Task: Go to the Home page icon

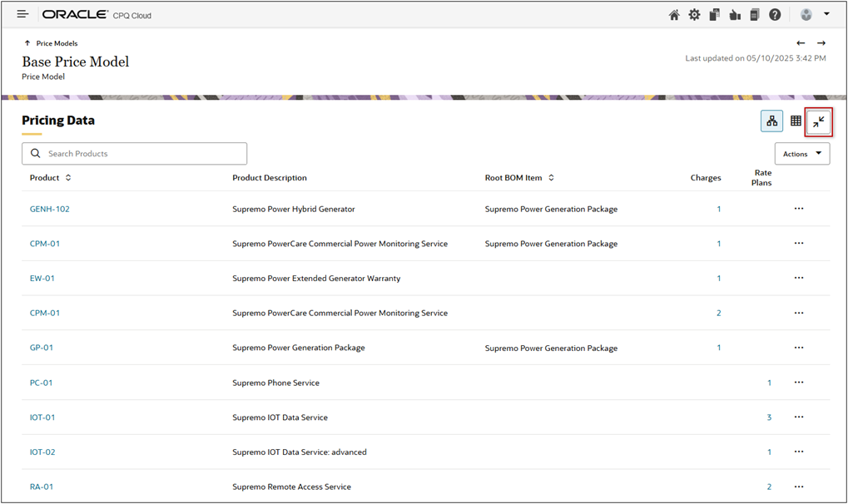Action: (x=674, y=15)
